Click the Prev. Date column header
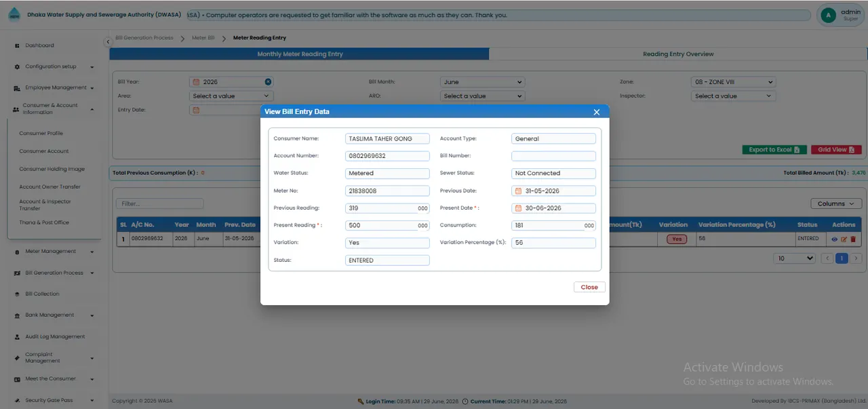 click(240, 225)
